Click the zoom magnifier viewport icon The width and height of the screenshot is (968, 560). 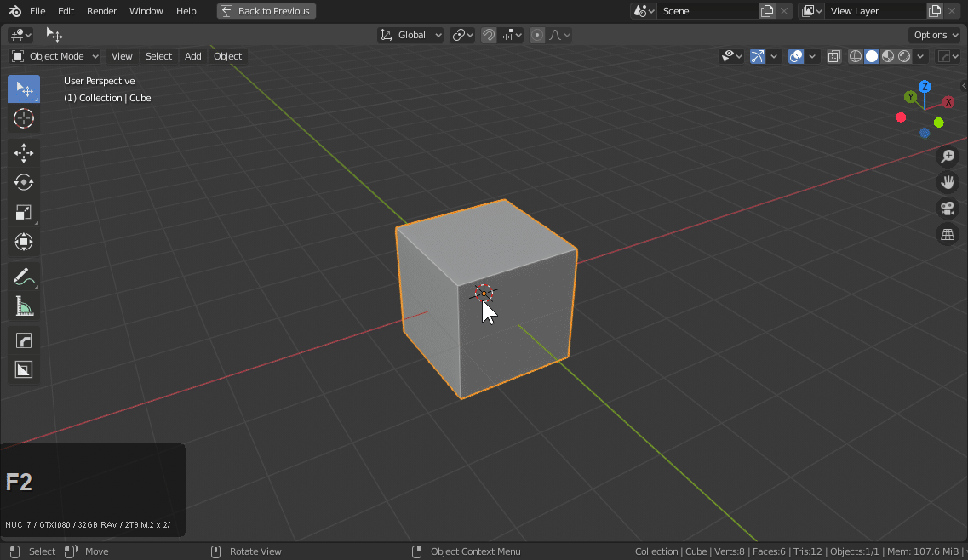[x=947, y=157]
